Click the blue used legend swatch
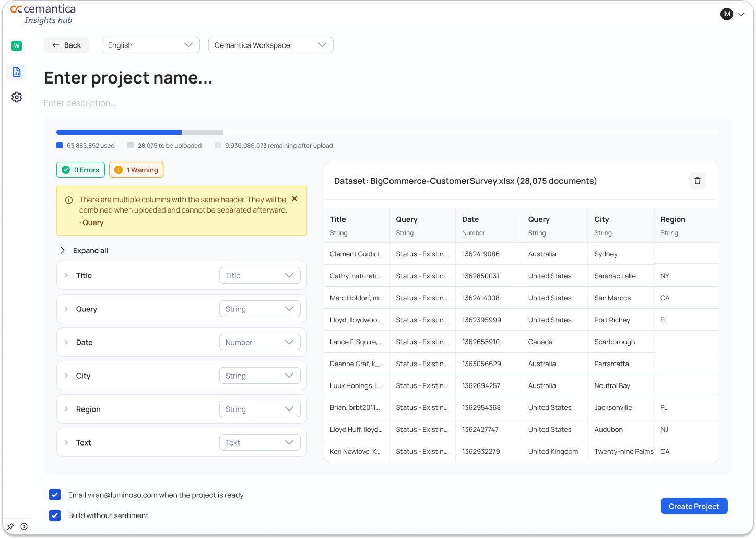The image size is (756, 539). click(60, 145)
